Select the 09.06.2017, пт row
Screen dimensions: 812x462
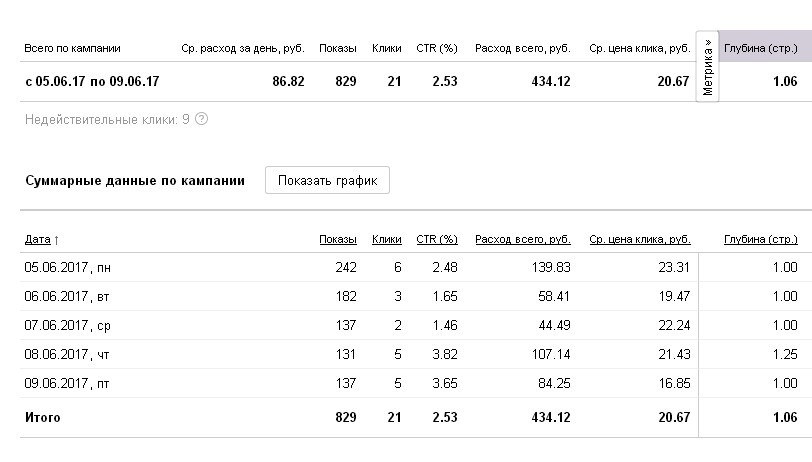coord(58,384)
